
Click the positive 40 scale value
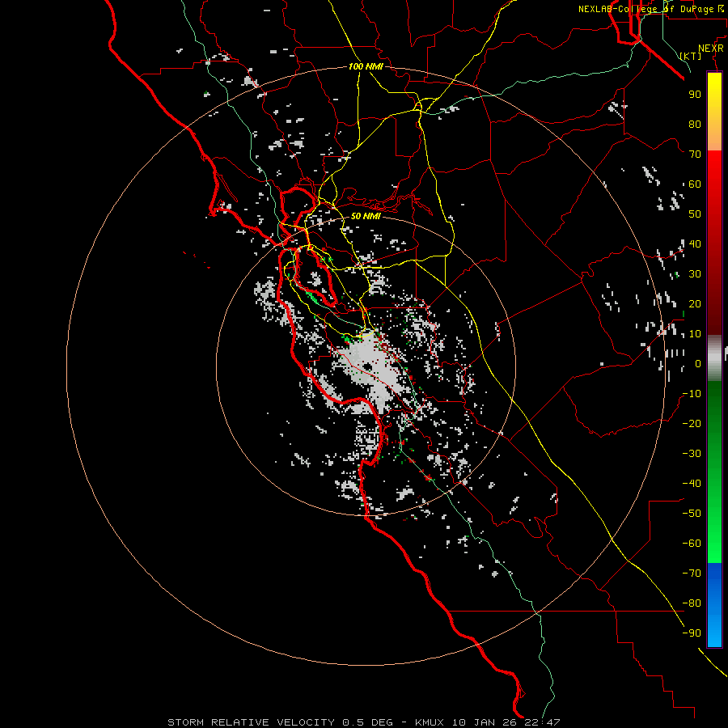tap(695, 243)
